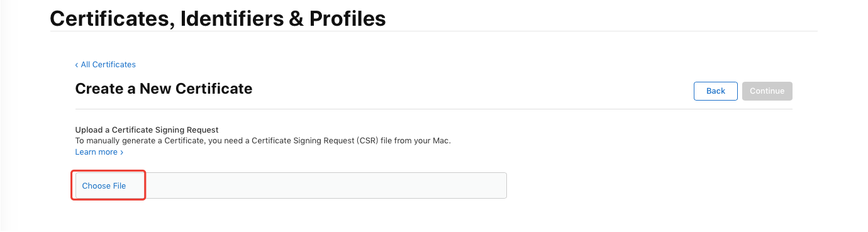Click the word 'Profiles' in the page title

pos(348,19)
